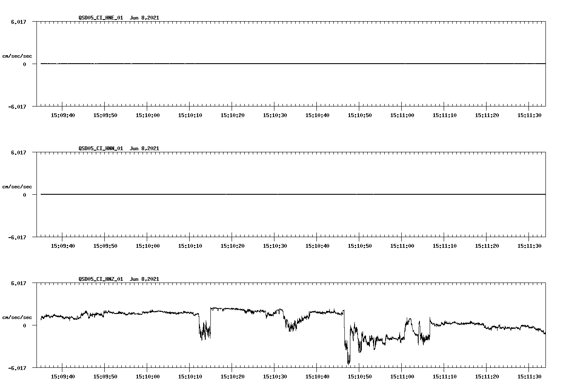
Task: Select 15:10:10 time label under HNN plot
Action: [x=190, y=246]
